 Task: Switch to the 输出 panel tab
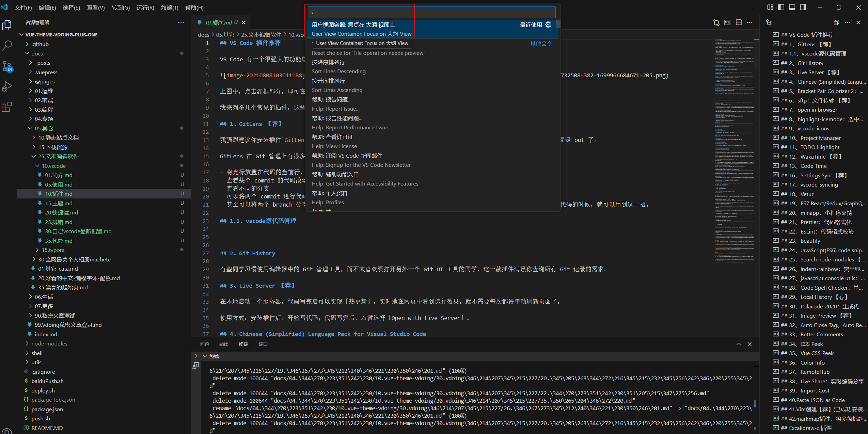pos(224,344)
